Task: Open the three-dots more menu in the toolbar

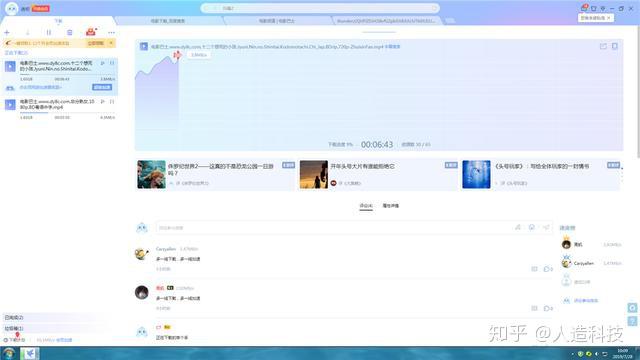Action: click(111, 32)
